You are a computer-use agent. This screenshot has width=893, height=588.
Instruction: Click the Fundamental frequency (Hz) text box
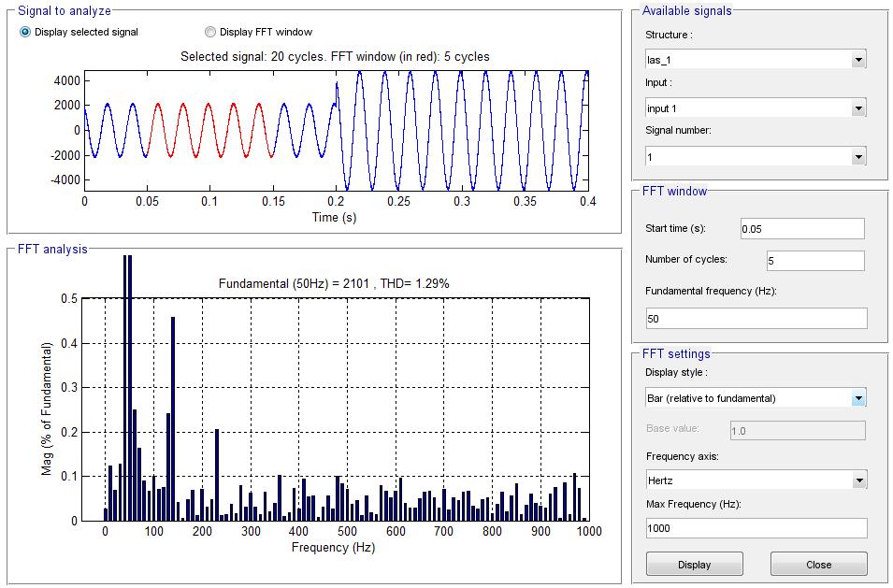[x=756, y=319]
